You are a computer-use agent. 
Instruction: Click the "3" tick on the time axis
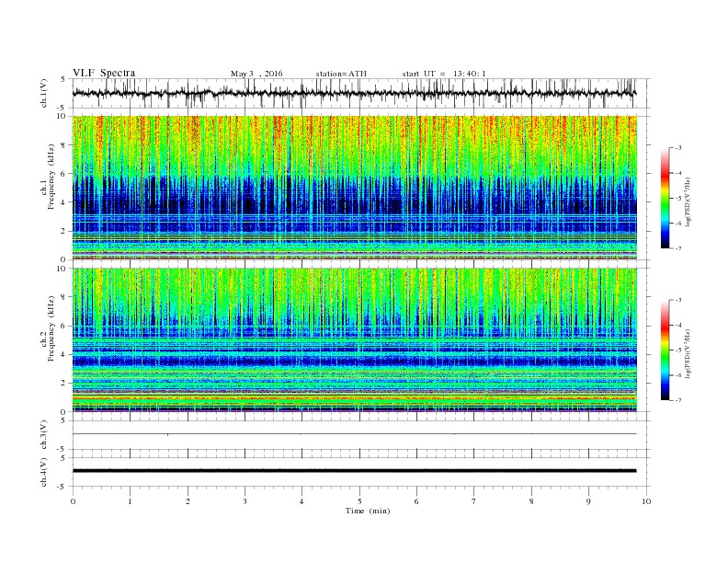click(245, 501)
